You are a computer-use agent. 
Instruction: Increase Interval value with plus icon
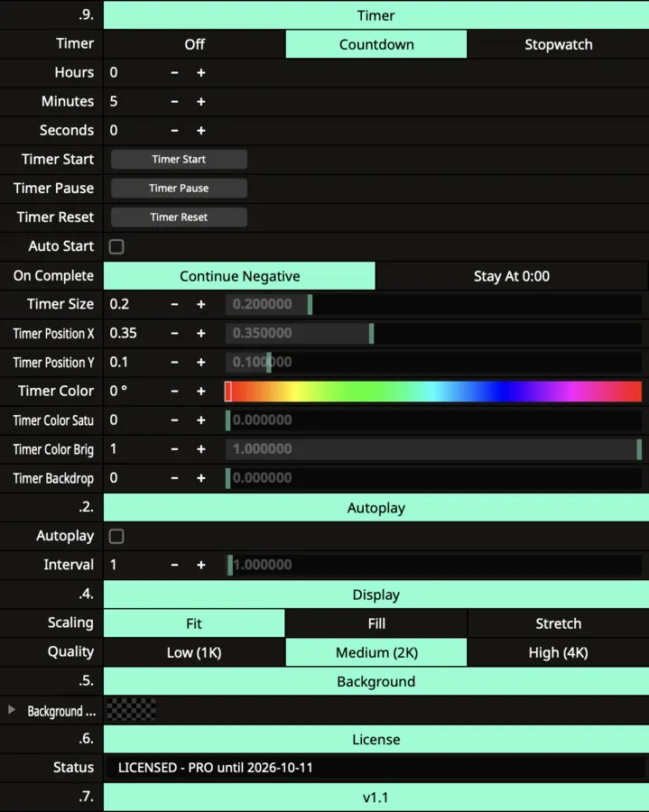pyautogui.click(x=201, y=565)
